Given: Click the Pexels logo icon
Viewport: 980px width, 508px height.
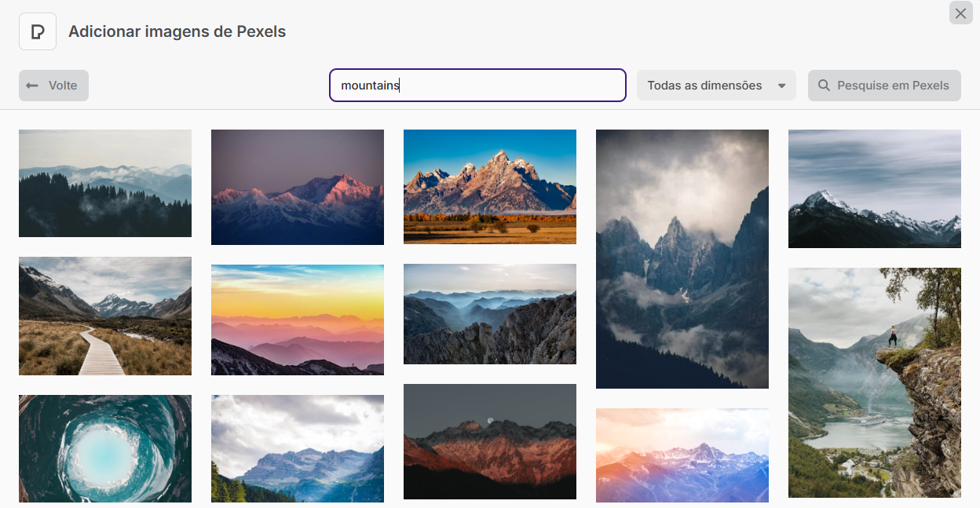Looking at the screenshot, I should pyautogui.click(x=38, y=31).
